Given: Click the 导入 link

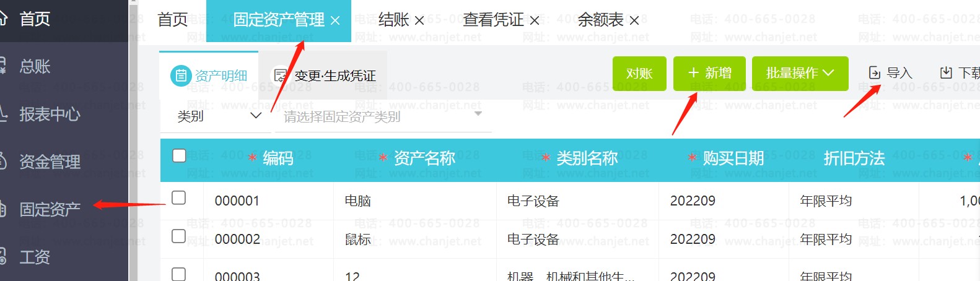Looking at the screenshot, I should tap(891, 73).
